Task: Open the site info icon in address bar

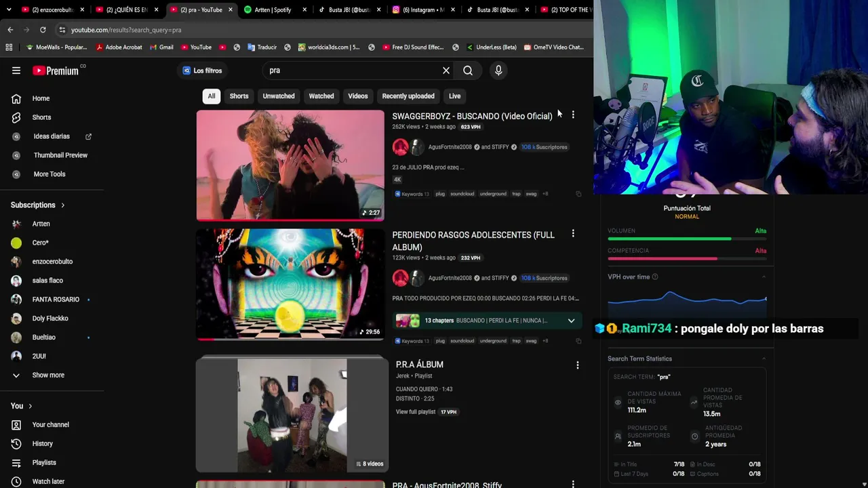Action: click(x=62, y=30)
